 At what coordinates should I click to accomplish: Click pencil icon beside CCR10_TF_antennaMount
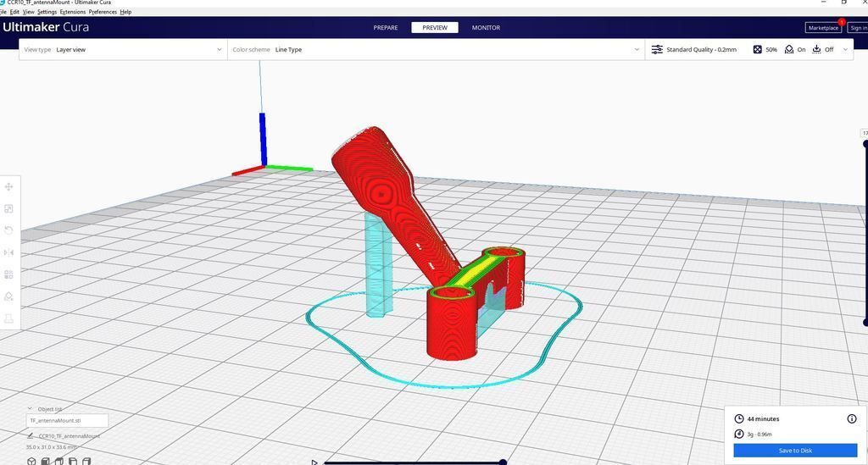31,435
